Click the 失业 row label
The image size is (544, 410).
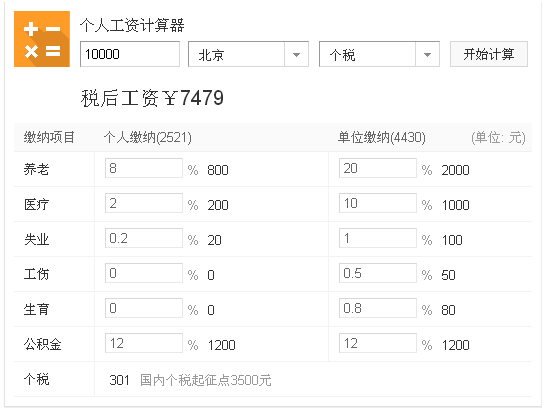(x=36, y=239)
